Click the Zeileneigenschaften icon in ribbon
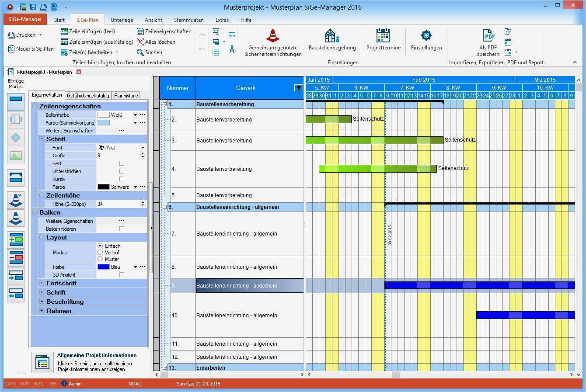This screenshot has height=392, width=586. point(140,31)
